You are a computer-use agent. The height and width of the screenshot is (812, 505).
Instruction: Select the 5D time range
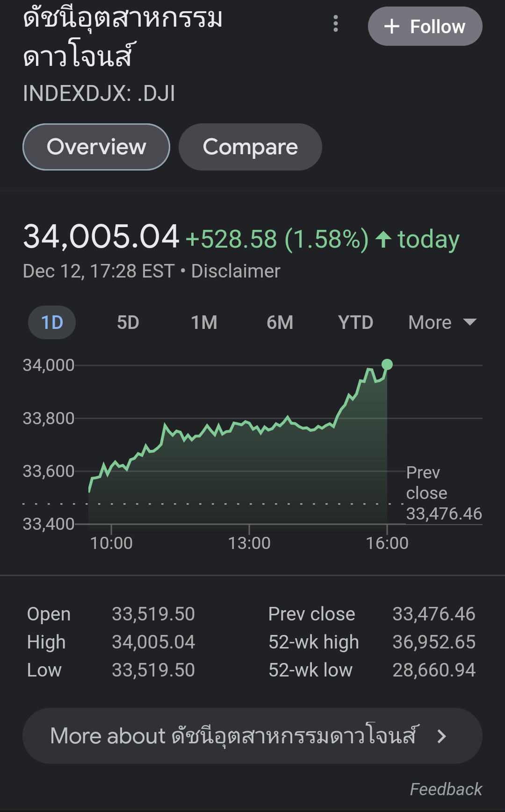click(x=128, y=322)
